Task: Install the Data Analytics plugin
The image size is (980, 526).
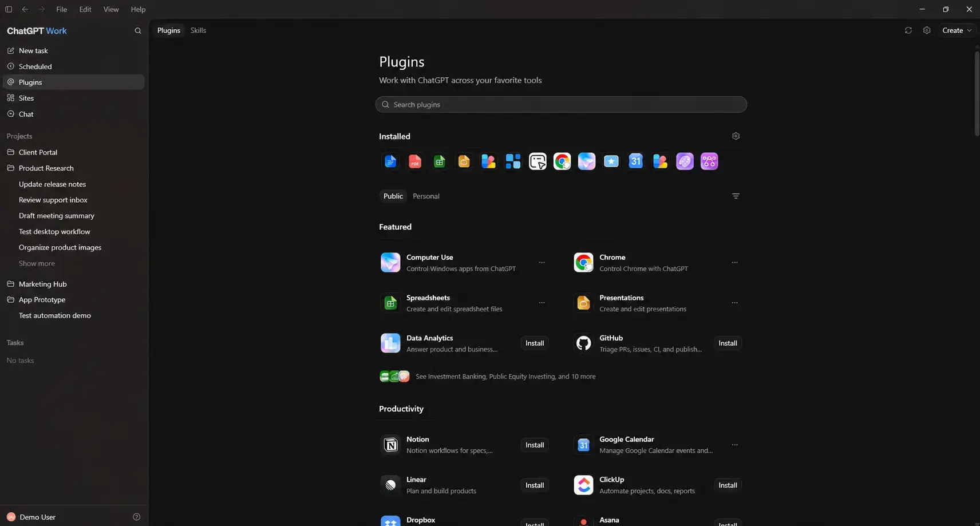Action: [x=535, y=343]
